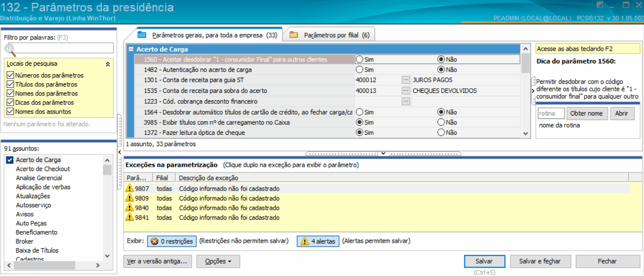Click the Fechar button
The image size is (644, 277).
tap(607, 261)
